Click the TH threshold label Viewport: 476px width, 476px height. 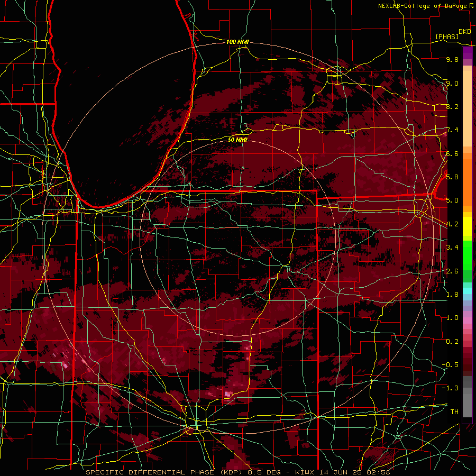[454, 412]
